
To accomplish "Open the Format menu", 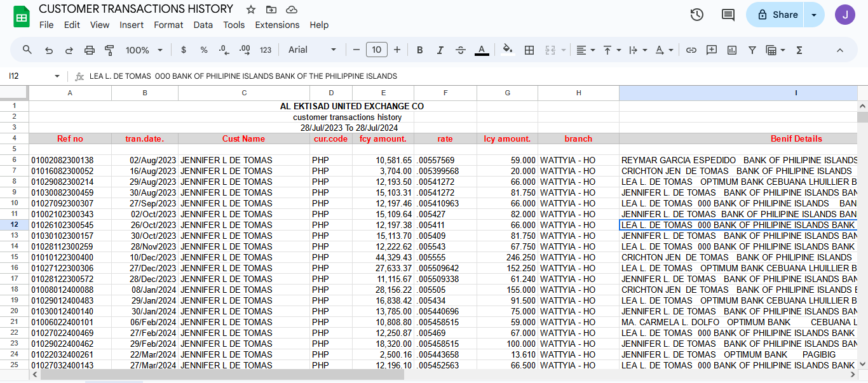I will click(x=168, y=25).
